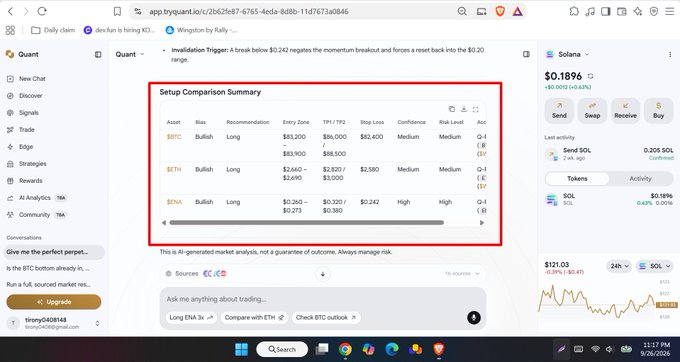Click the Receive wallet button
This screenshot has height=362, width=680.
pyautogui.click(x=625, y=111)
